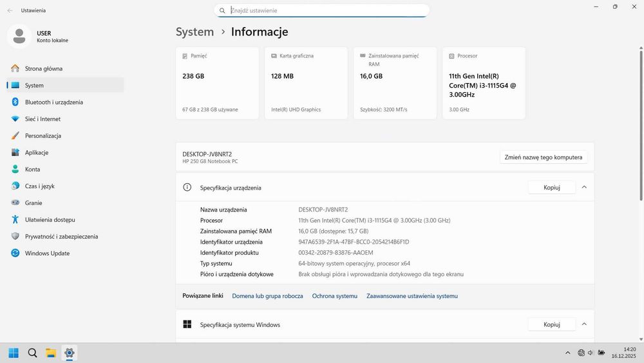Open Zaawansowane ustawienia systemu link
This screenshot has width=644, height=363.
pos(412,296)
